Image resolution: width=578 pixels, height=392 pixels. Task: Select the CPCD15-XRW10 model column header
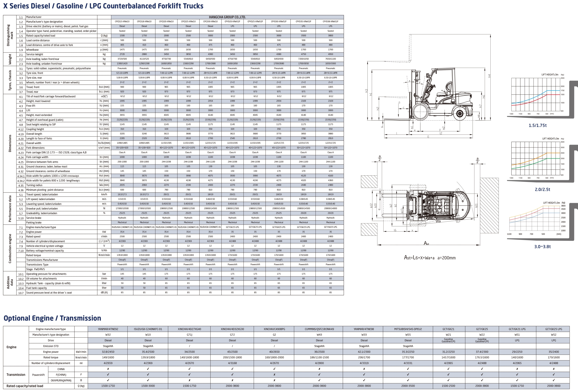[x=122, y=22]
